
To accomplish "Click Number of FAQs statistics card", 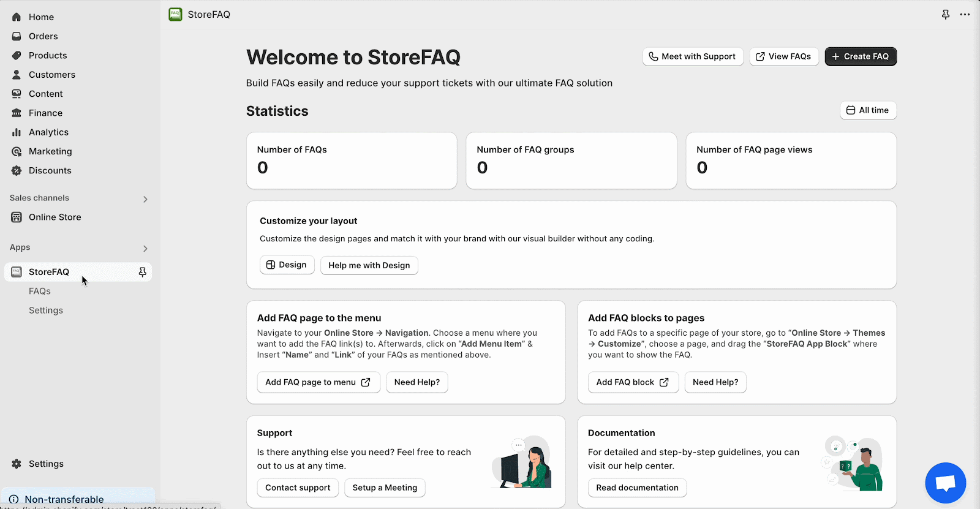I will (x=352, y=160).
